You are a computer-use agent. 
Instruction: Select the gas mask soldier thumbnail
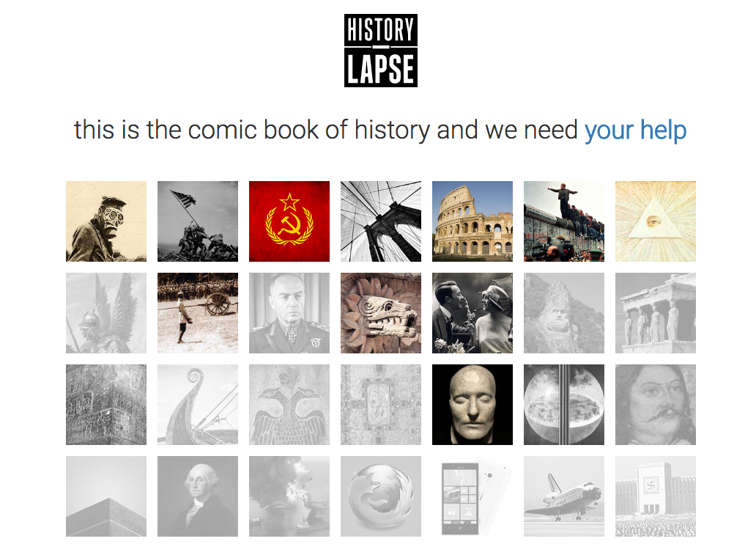coord(106,221)
